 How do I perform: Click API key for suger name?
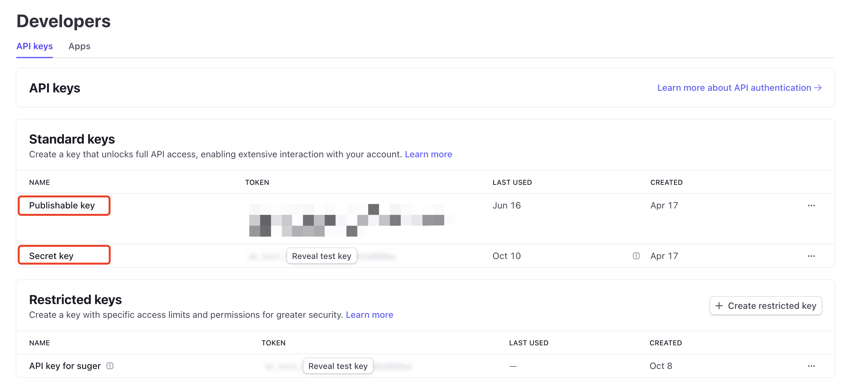(x=65, y=366)
